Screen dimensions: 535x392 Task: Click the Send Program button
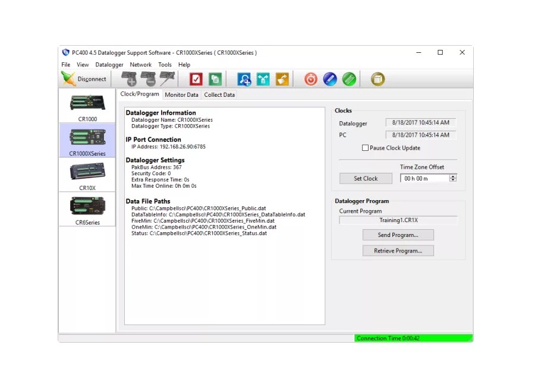coord(398,235)
